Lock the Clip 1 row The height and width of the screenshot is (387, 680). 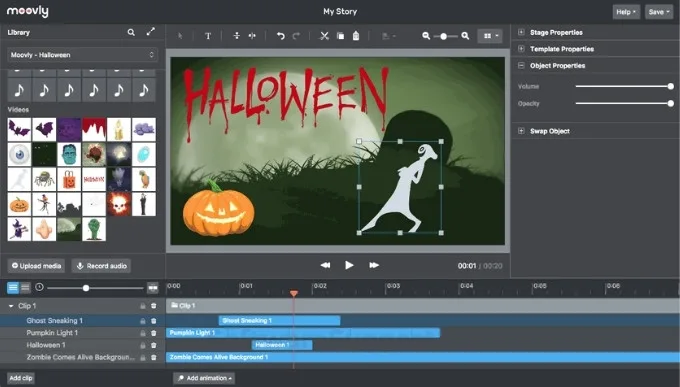point(142,306)
